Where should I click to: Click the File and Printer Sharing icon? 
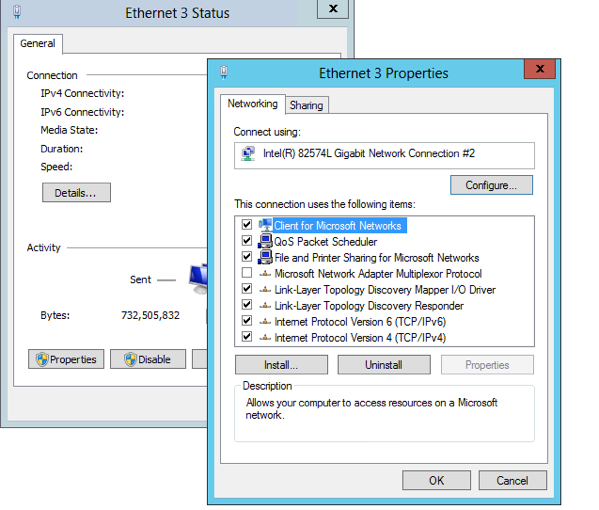tap(265, 257)
